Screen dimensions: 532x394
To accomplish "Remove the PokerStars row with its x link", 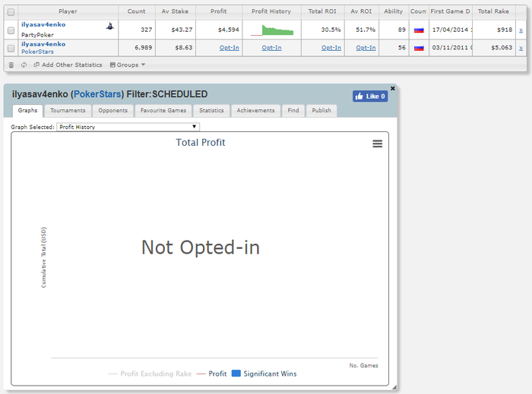I will pos(521,48).
